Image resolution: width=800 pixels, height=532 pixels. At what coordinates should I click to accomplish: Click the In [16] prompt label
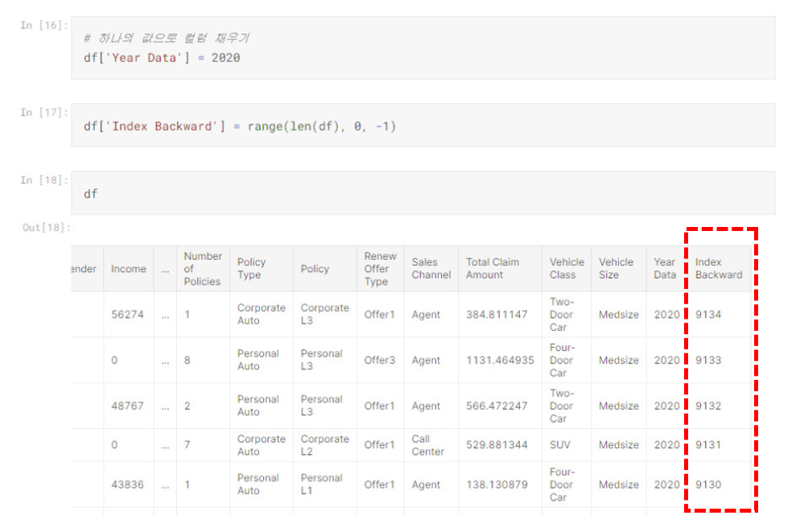[44, 25]
